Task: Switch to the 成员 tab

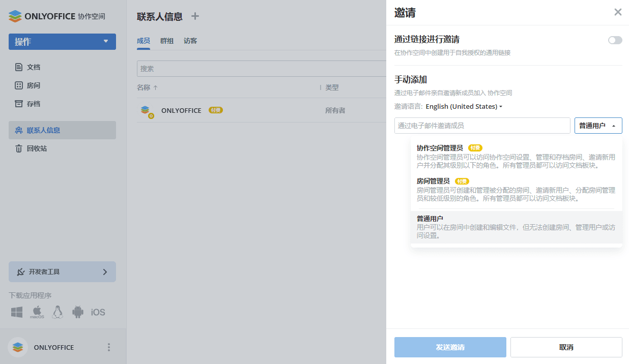Action: 144,41
